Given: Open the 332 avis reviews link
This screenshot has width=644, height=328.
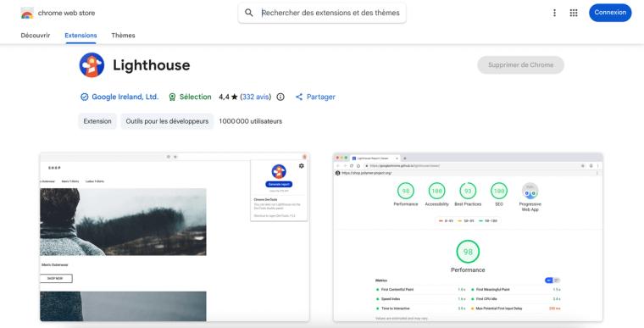Looking at the screenshot, I should point(255,97).
